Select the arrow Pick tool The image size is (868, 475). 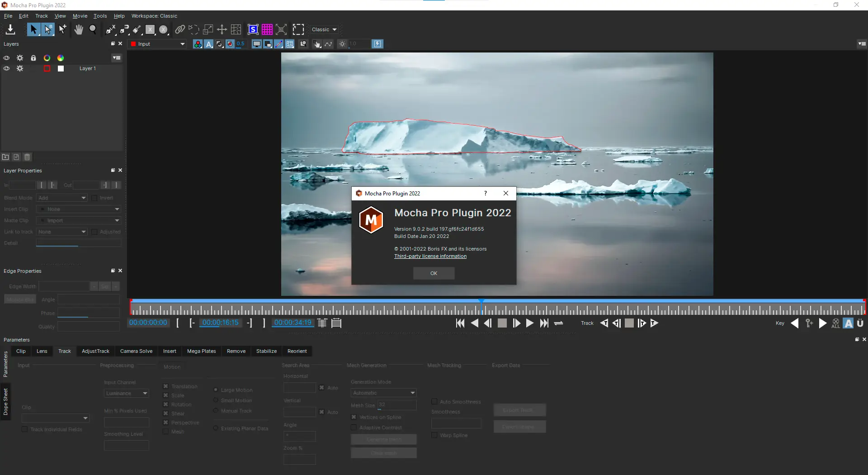pos(33,29)
